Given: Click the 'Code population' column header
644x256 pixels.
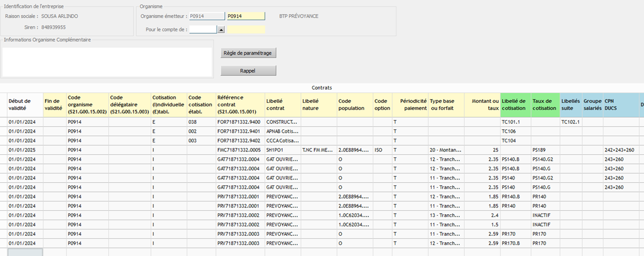Looking at the screenshot, I should 355,105.
